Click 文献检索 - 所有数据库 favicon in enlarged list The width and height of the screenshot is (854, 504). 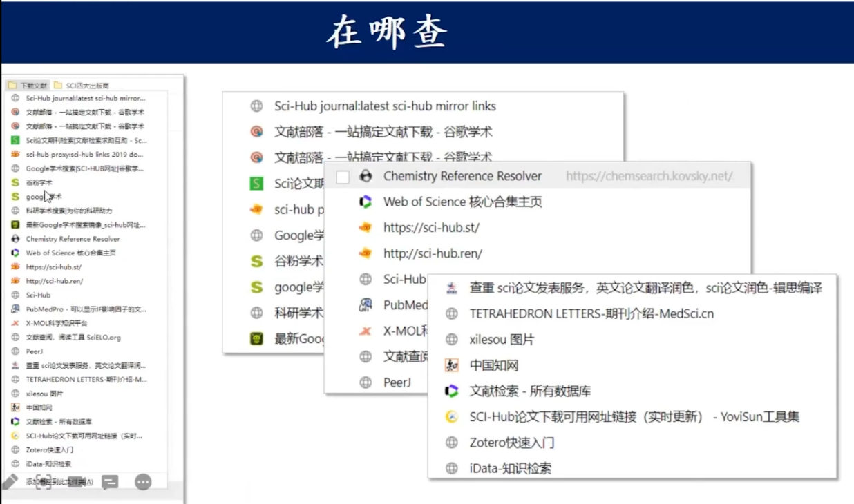[x=452, y=391]
